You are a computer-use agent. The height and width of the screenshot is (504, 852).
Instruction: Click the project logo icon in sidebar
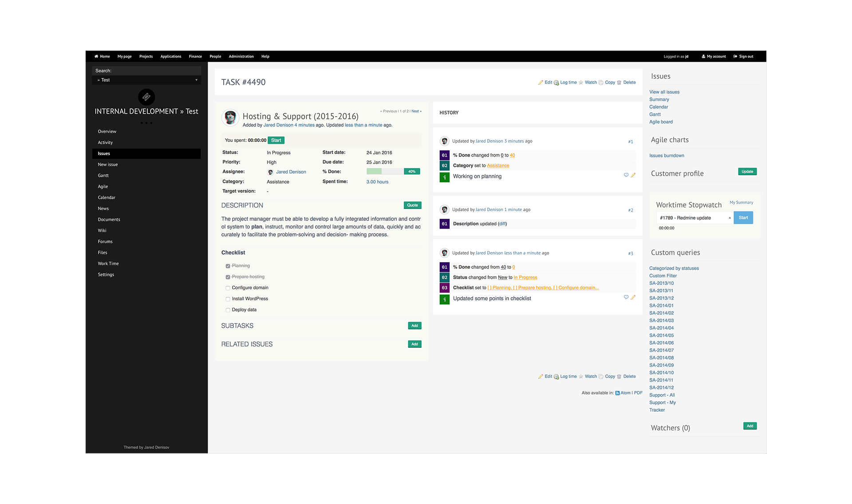coord(146,97)
